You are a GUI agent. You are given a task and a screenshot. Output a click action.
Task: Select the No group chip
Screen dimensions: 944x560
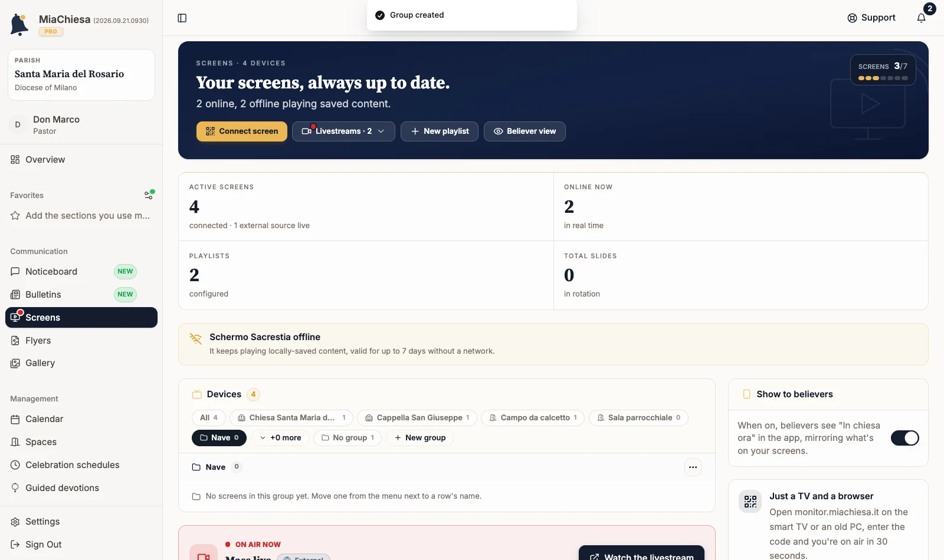(x=348, y=438)
